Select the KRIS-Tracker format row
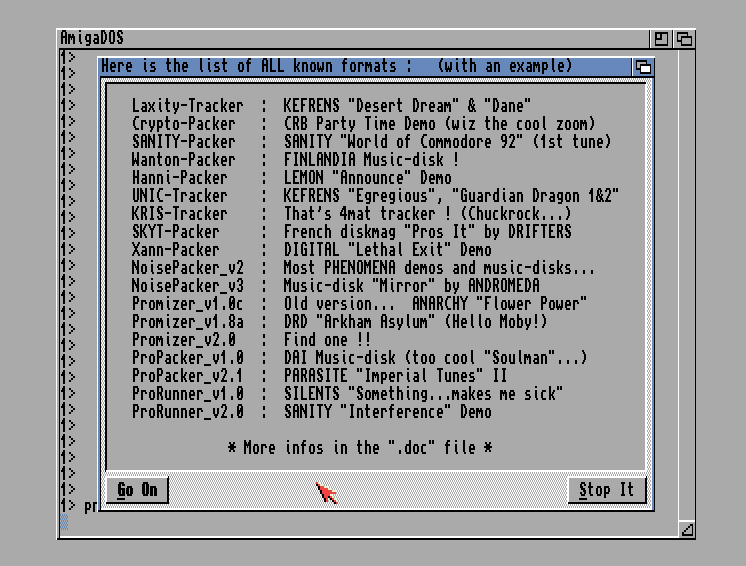Screen dimensions: 746x566 click(352, 214)
